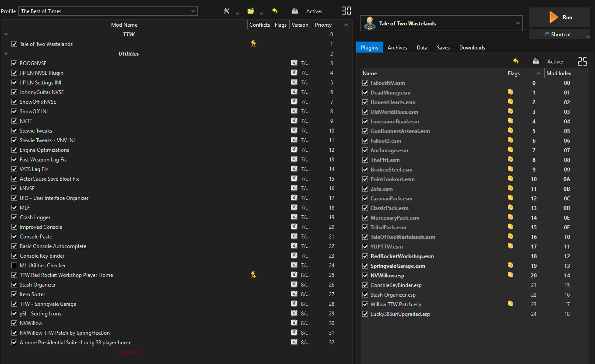Screen dimensions: 595x364
Task: Select the VATS Lag Fix mod name
Action: point(34,169)
